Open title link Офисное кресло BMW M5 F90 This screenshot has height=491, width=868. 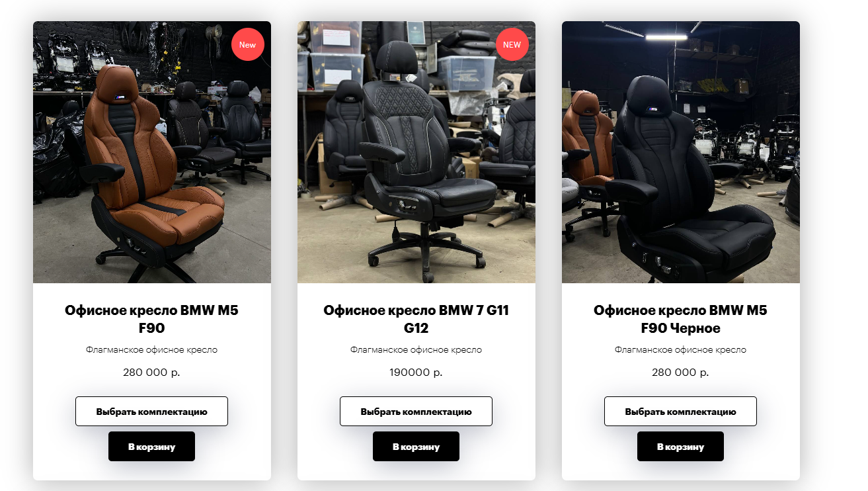point(152,319)
